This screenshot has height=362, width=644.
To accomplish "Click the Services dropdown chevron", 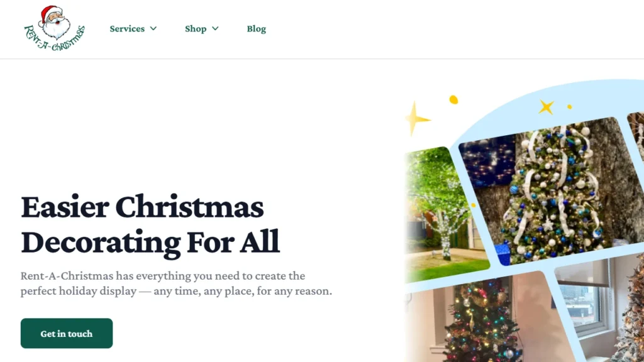I will coord(153,28).
